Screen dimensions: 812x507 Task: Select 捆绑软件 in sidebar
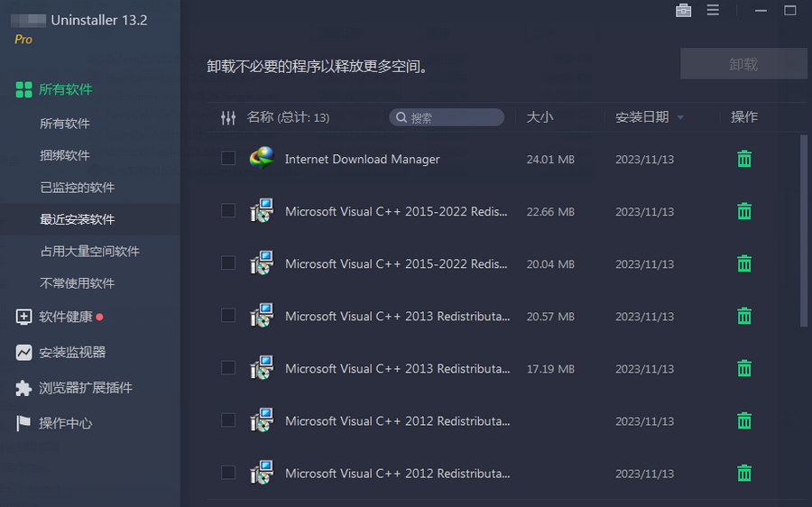click(x=65, y=155)
